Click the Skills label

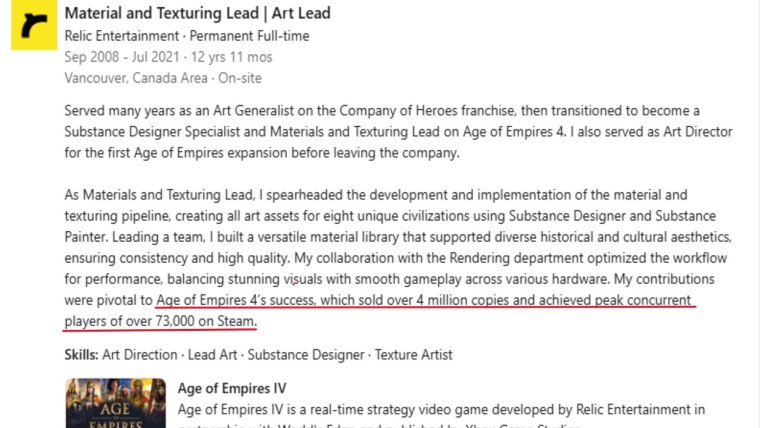(x=81, y=355)
